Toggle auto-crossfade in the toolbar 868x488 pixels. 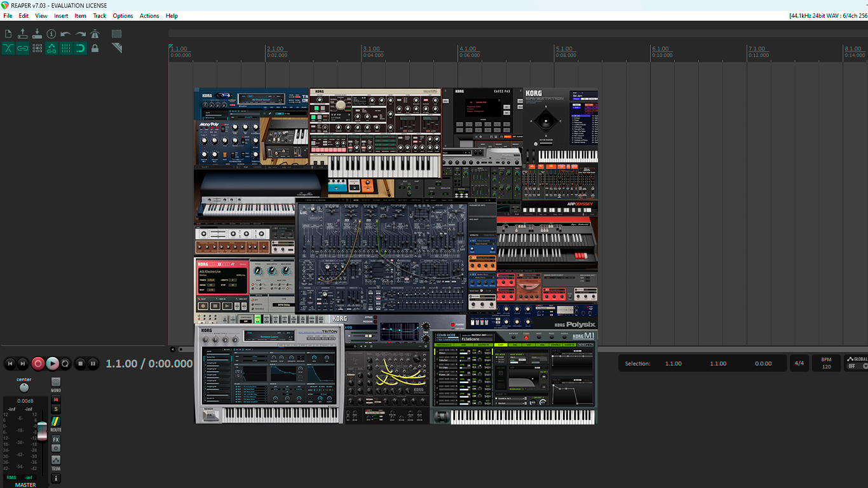(x=8, y=48)
